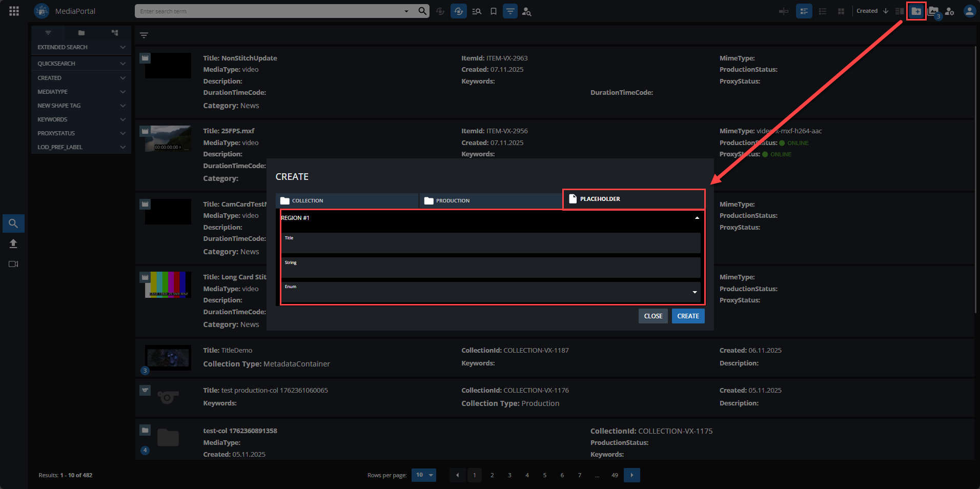Open the user settings gear icon

point(950,11)
